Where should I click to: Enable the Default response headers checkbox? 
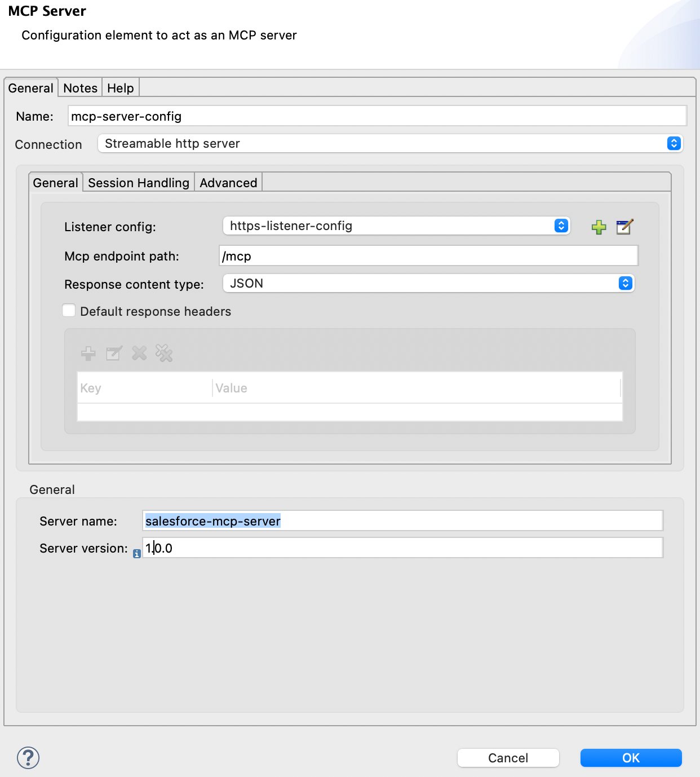click(68, 310)
